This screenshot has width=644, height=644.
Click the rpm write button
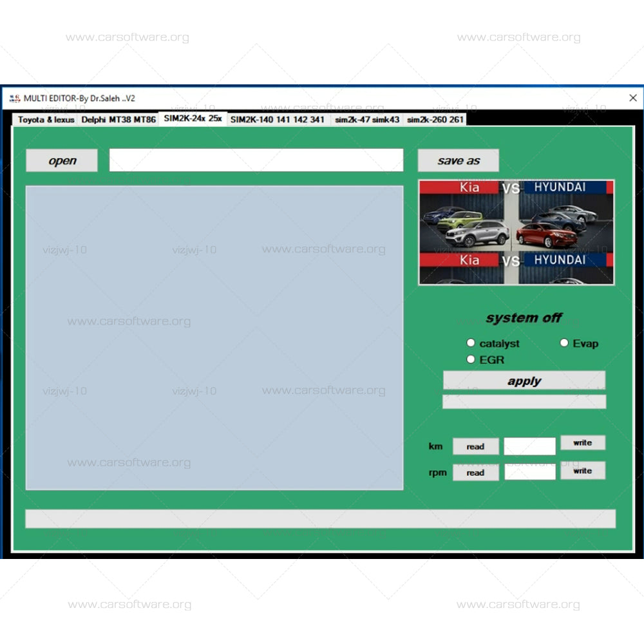click(583, 471)
